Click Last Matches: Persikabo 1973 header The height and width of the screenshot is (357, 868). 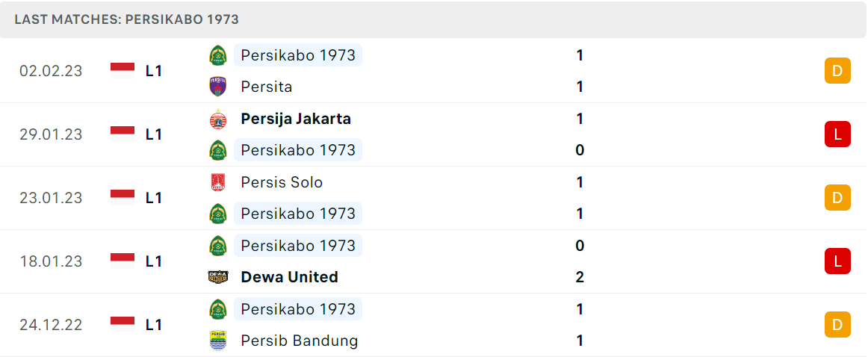(127, 19)
